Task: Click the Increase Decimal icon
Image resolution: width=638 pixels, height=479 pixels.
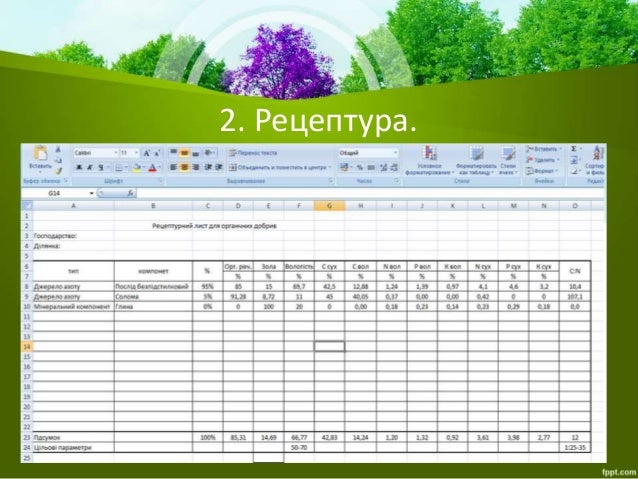Action: point(383,167)
